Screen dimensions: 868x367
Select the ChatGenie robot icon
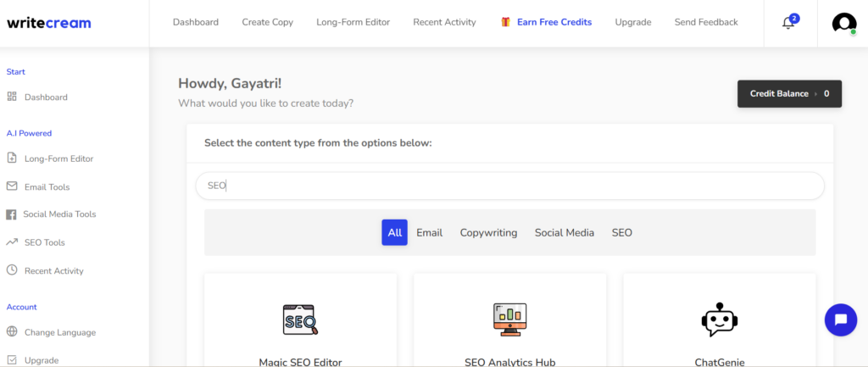pos(719,319)
